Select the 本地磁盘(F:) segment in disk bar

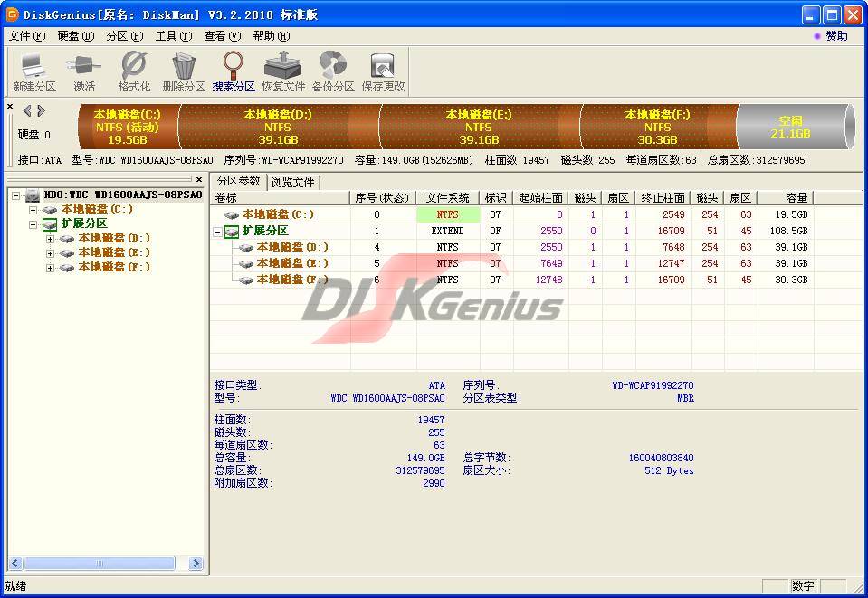[x=658, y=127]
